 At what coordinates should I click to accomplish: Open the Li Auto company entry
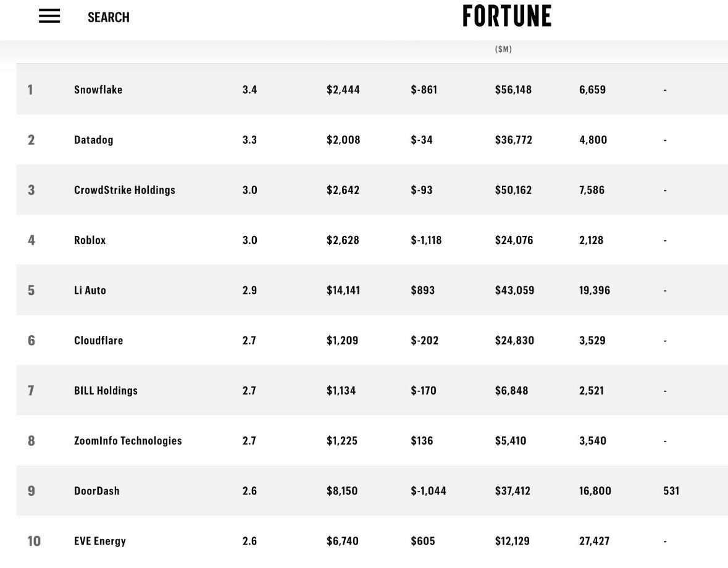[x=90, y=290]
